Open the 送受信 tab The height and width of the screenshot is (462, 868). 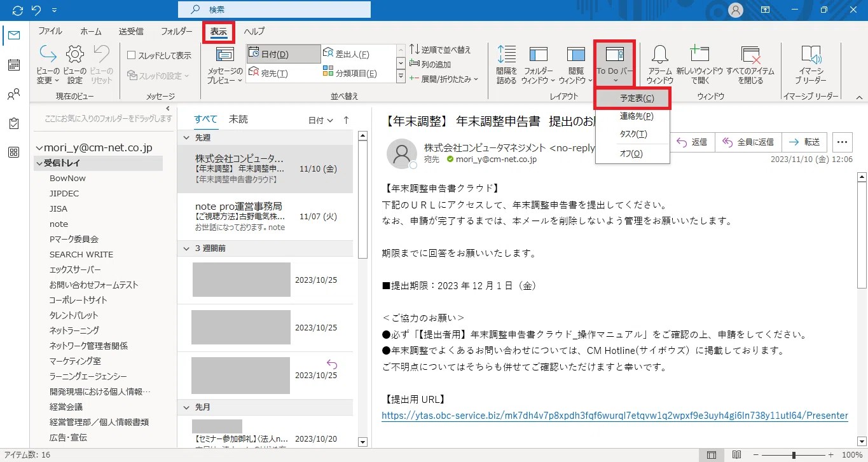tap(131, 31)
